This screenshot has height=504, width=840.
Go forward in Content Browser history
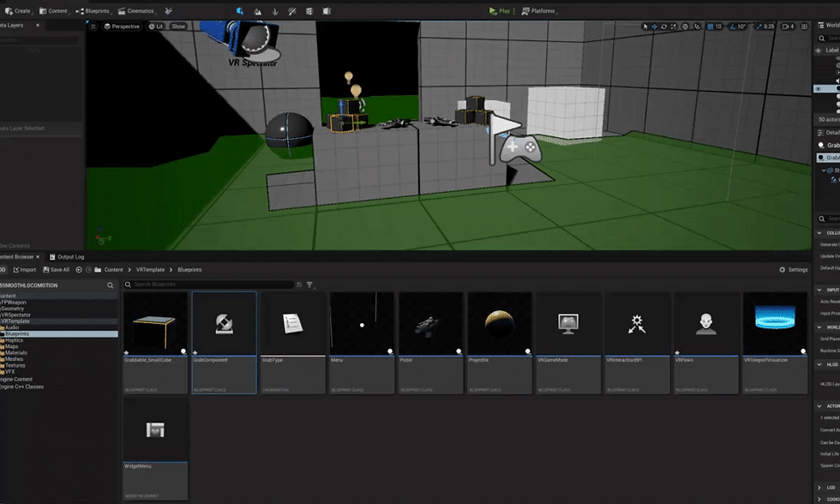coord(88,269)
